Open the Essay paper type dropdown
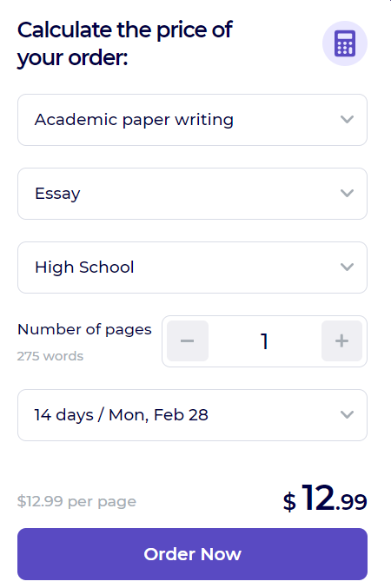 [192, 194]
